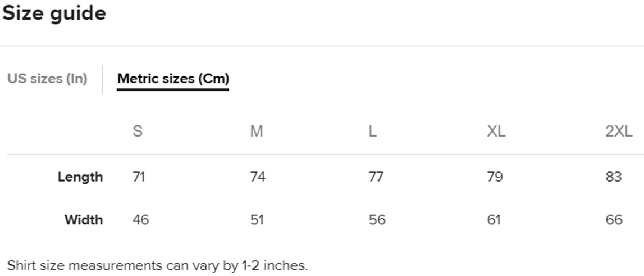Viewport: 644px width, 276px height.
Task: Click the Width row label
Action: [x=84, y=219]
